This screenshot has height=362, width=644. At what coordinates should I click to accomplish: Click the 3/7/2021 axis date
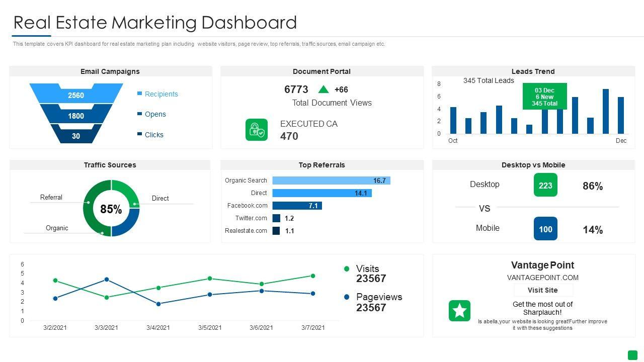pyautogui.click(x=313, y=328)
